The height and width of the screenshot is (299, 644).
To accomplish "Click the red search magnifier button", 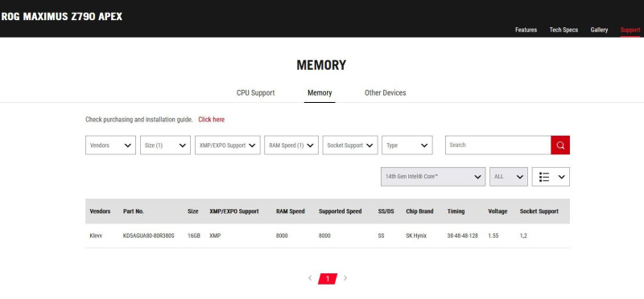I will click(x=559, y=145).
